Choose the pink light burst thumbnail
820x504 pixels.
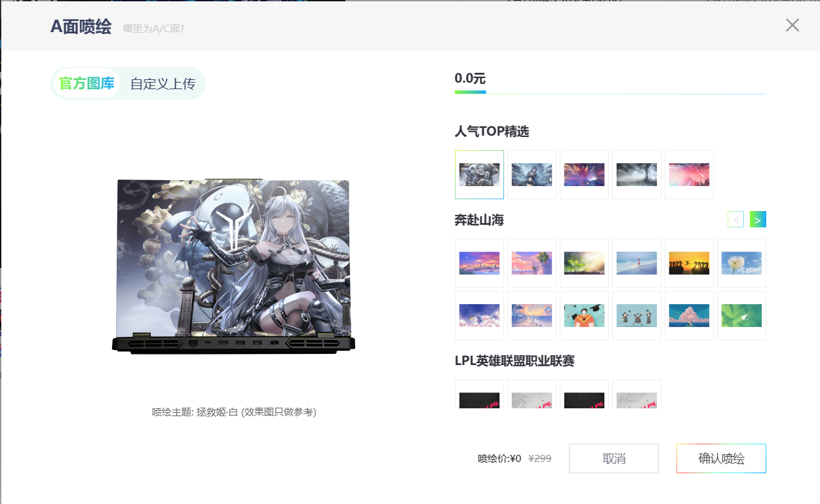click(689, 174)
